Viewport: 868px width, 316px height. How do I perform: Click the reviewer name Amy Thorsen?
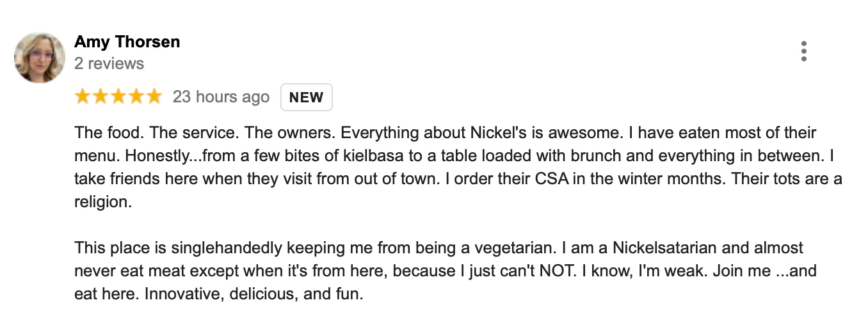click(x=127, y=42)
